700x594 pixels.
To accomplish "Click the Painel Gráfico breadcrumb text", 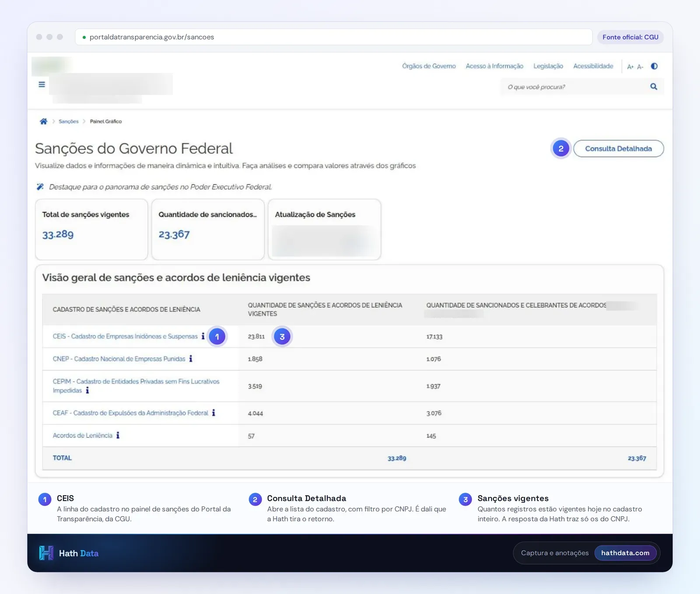I will 106,121.
